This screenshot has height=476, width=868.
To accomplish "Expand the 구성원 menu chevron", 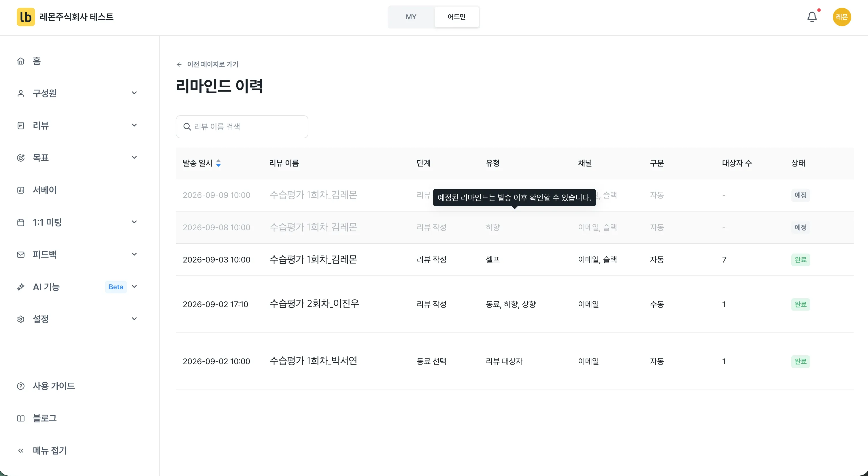I will 134,93.
